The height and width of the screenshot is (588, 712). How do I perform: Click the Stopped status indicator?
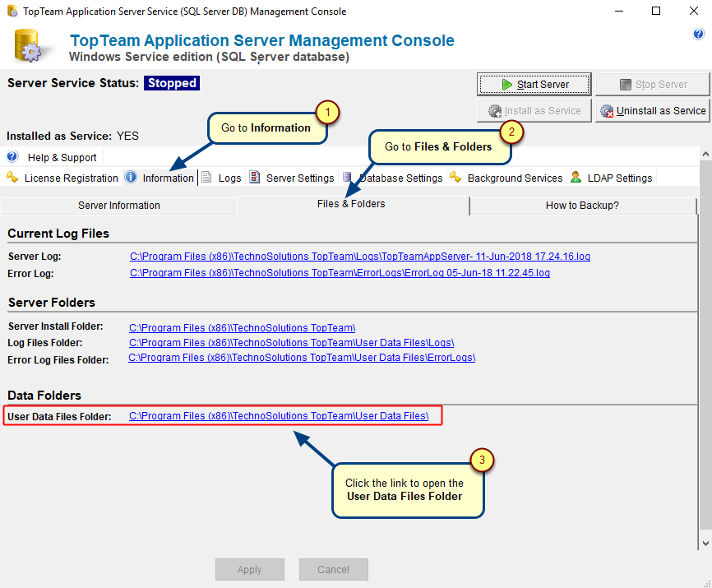(172, 83)
